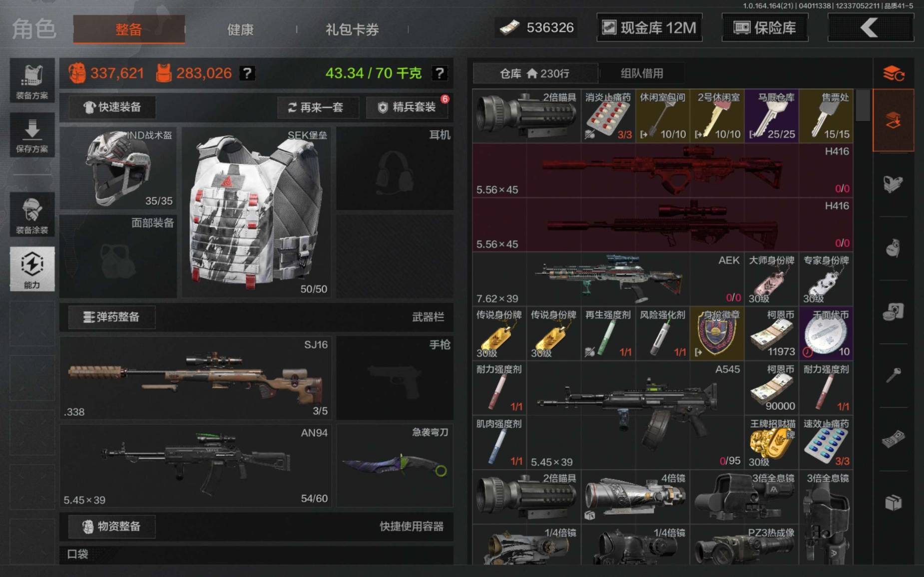Select the 身份徽章 badge item
This screenshot has width=924, height=577.
pos(717,333)
